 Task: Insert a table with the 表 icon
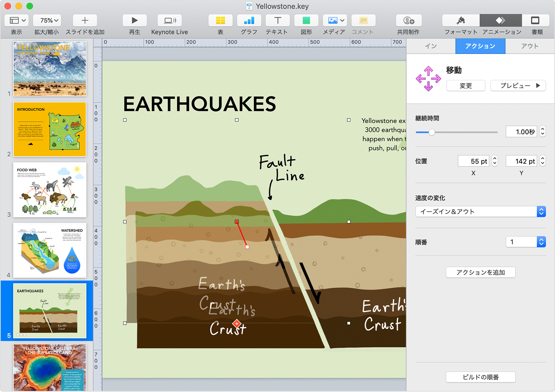tap(221, 20)
